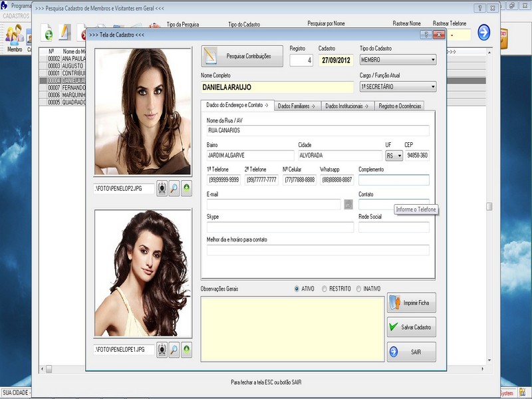Select the INATIVO status option
The width and height of the screenshot is (532, 399).
(x=368, y=289)
